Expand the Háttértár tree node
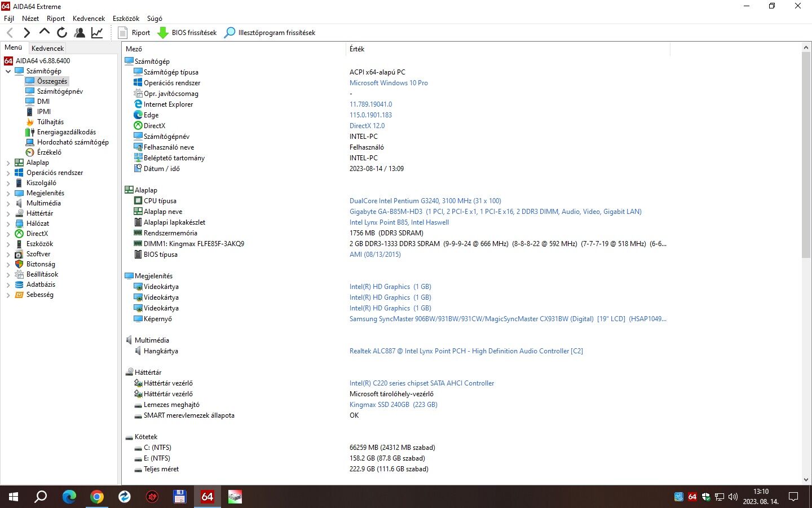 8,213
